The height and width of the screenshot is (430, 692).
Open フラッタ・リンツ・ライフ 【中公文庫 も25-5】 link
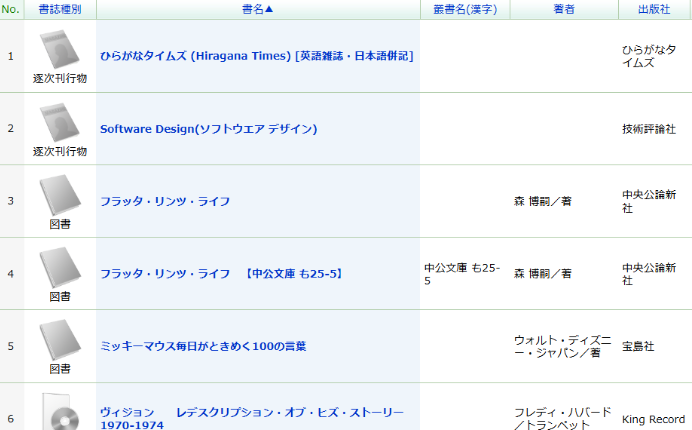point(221,273)
